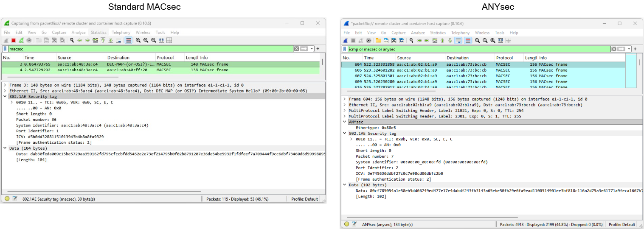Zoom out packet text in the Standard MACsec window
The height and width of the screenshot is (229, 644).
click(x=146, y=40)
